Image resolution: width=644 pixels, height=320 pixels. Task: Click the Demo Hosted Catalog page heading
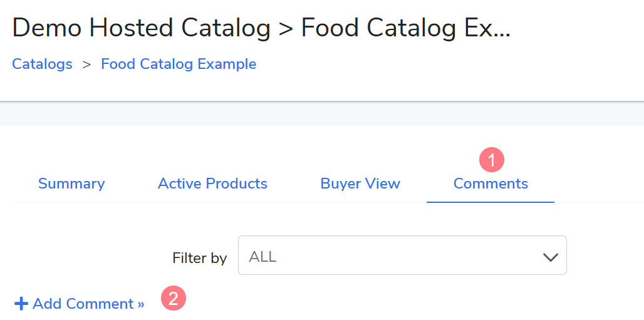[x=141, y=28]
